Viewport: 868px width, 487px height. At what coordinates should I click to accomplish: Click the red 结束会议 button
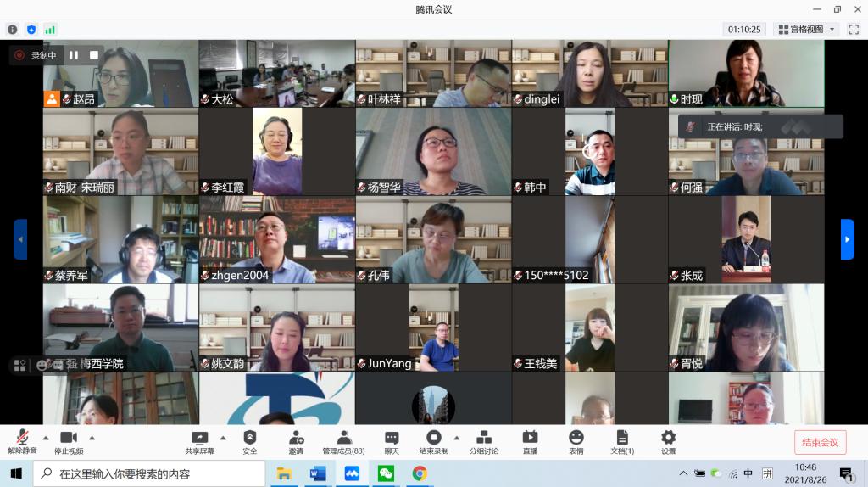pos(820,442)
